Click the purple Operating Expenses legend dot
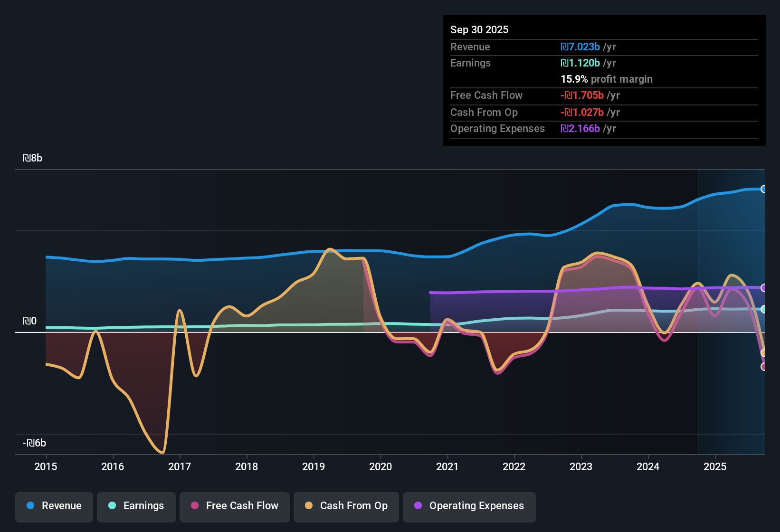Viewport: 780px width, 532px height. [418, 506]
